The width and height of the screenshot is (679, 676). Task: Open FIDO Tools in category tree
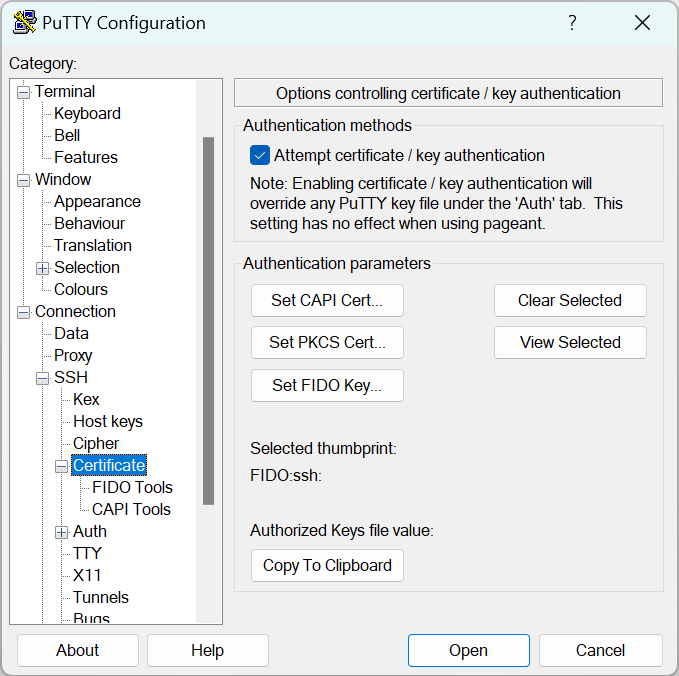click(132, 487)
